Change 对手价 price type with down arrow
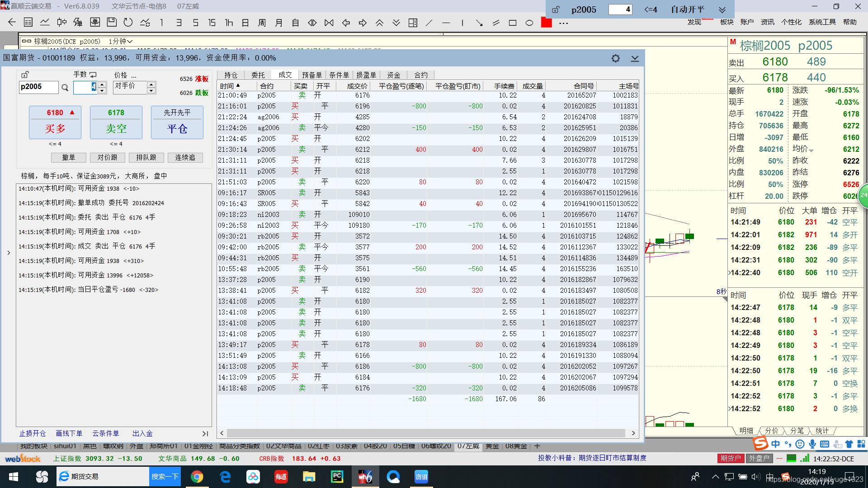This screenshot has width=868, height=488. click(151, 90)
